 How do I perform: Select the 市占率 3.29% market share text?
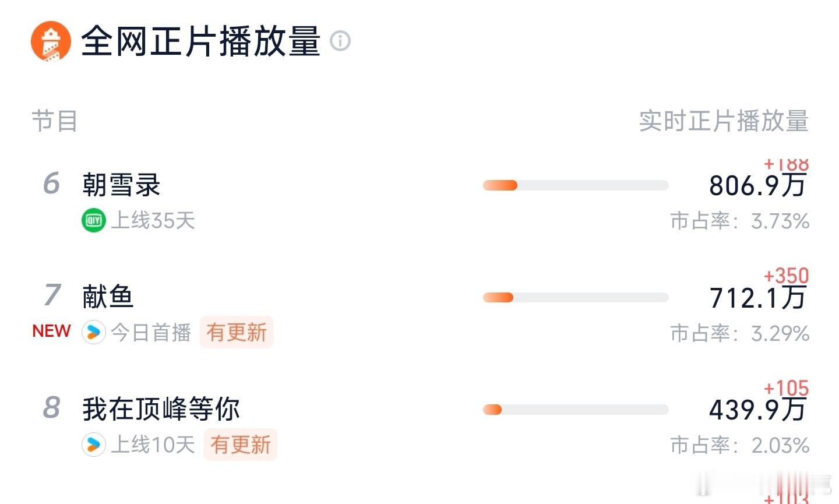click(740, 333)
